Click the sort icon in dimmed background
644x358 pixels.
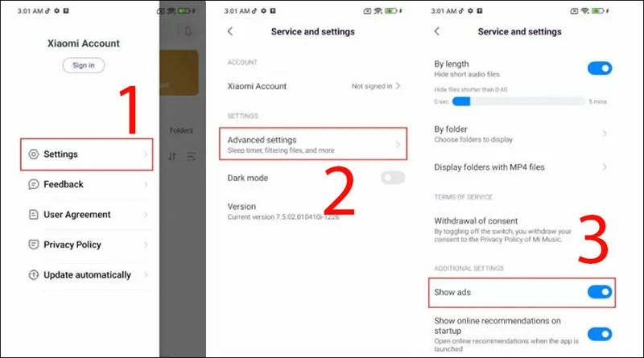[172, 156]
